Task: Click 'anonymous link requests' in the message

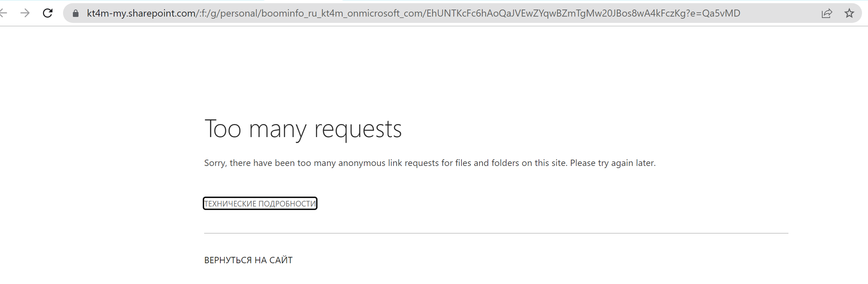Action: (x=389, y=163)
